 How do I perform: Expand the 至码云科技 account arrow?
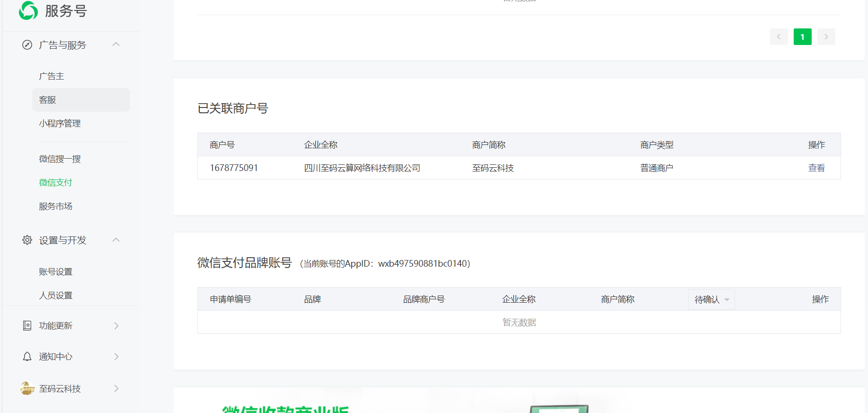coord(116,388)
